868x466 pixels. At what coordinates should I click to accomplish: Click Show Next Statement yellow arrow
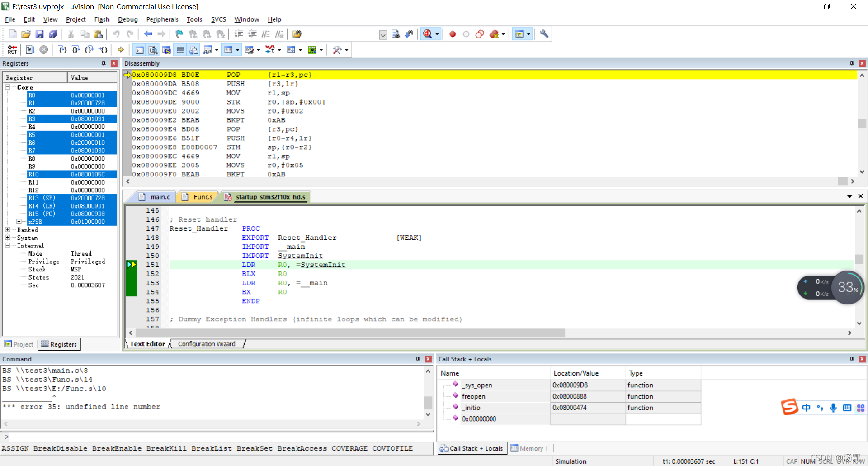121,50
